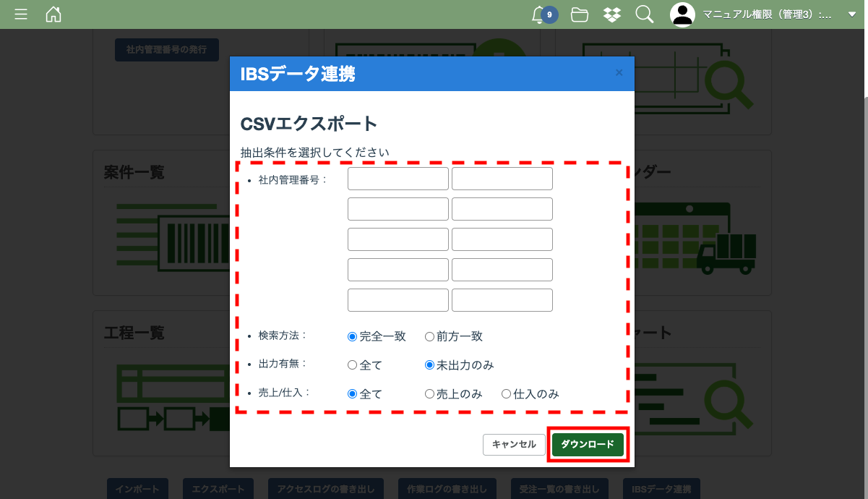
Task: Select 売上のみ radio option
Action: 429,394
